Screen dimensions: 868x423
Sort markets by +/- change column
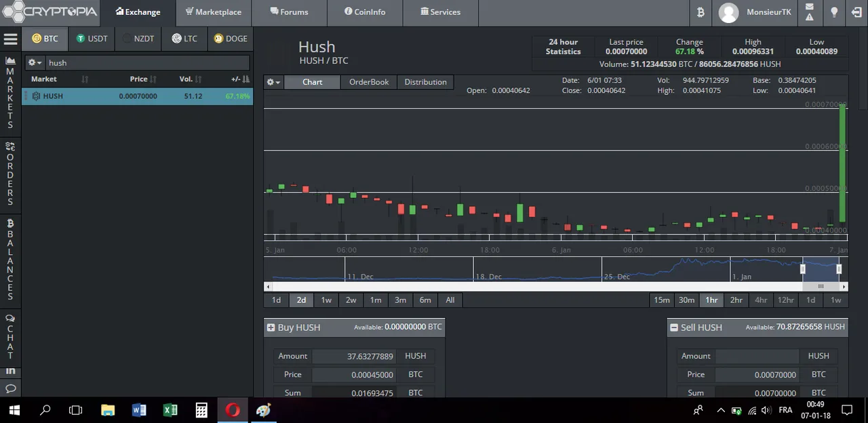coord(239,79)
